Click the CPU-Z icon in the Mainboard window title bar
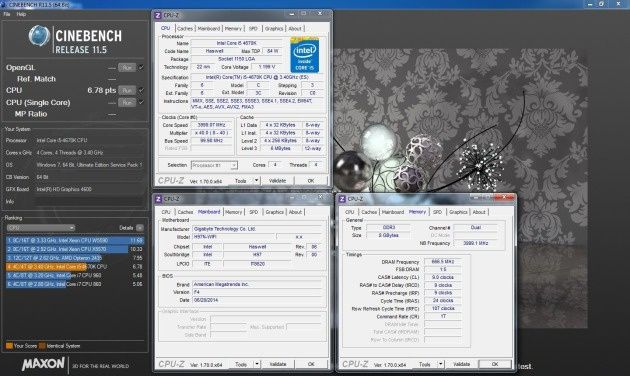 tap(158, 199)
